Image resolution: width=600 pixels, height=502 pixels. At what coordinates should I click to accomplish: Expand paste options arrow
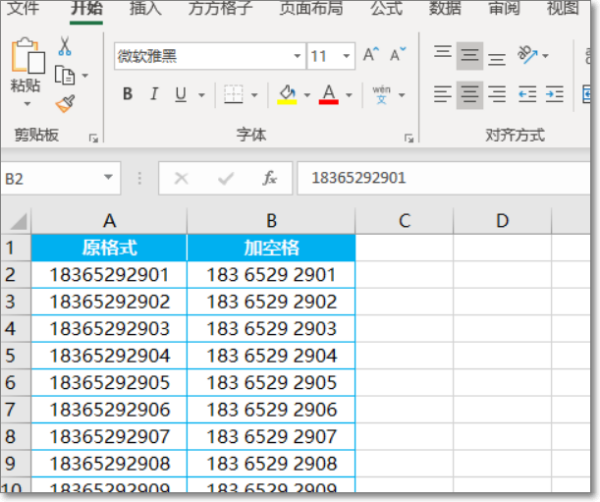pyautogui.click(x=27, y=103)
